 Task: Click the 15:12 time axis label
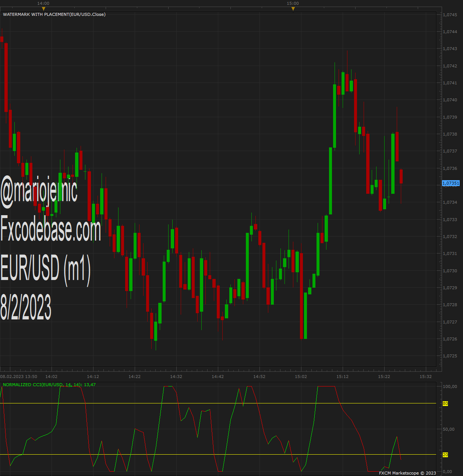pos(342,377)
